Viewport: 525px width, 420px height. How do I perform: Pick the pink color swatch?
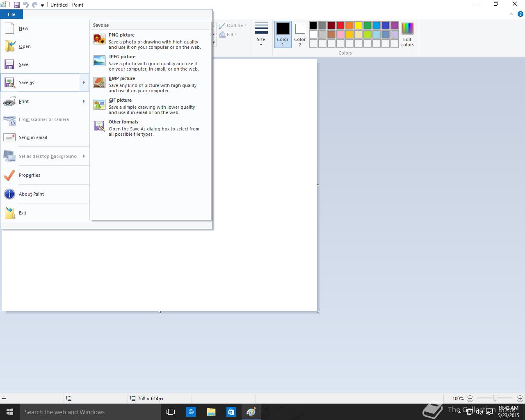[x=340, y=34]
